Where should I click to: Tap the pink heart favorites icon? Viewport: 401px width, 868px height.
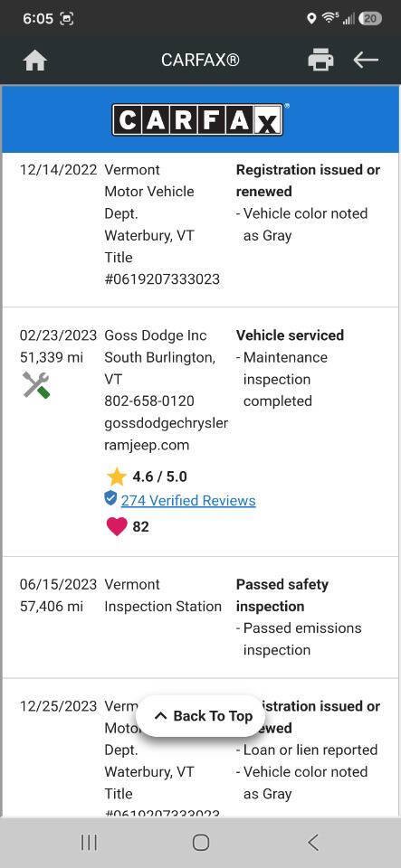point(116,526)
